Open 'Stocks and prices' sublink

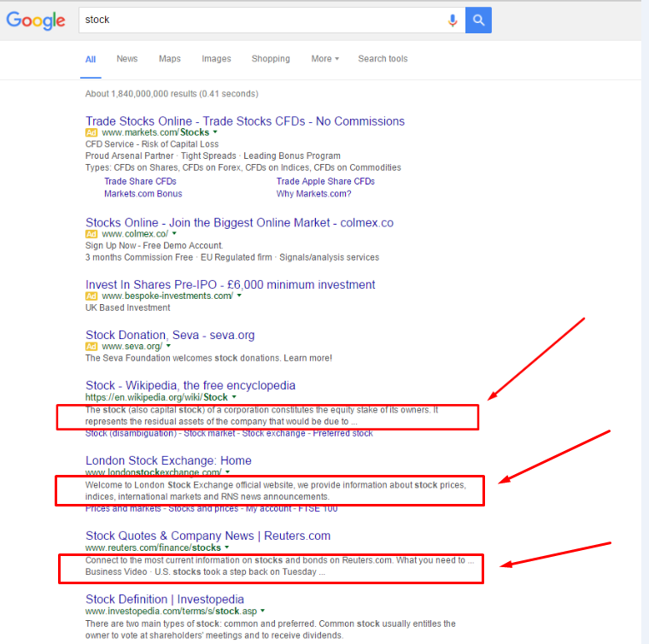[x=203, y=509]
